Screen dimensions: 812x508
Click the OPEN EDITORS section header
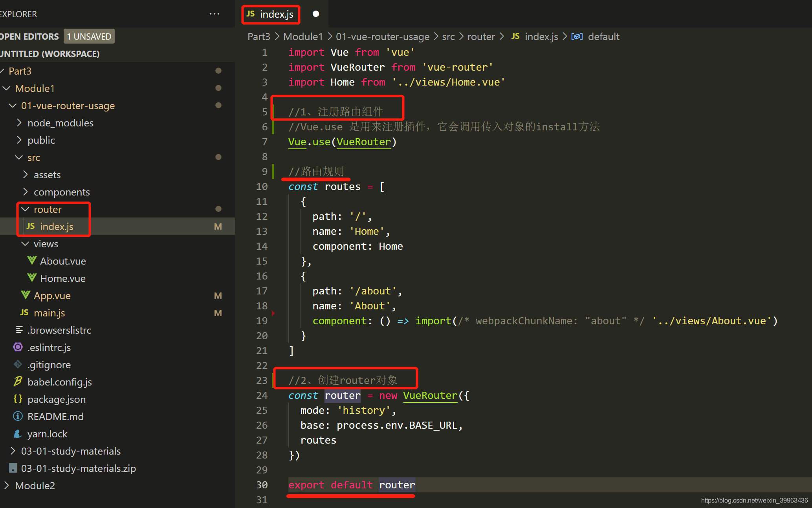[x=30, y=37]
